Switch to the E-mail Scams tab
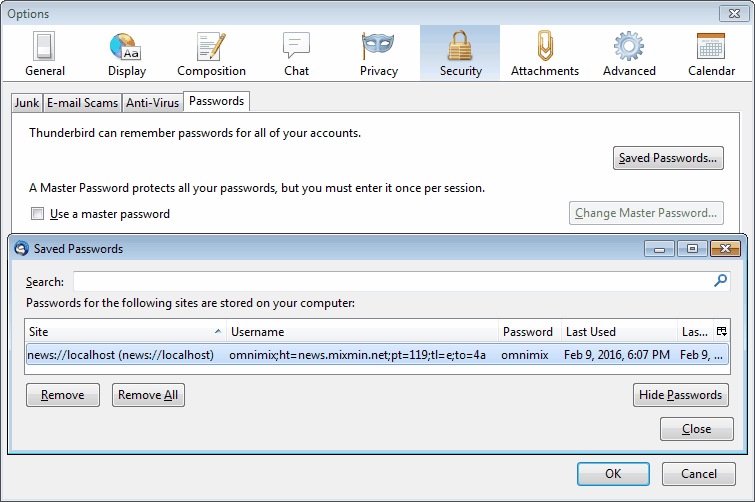The width and height of the screenshot is (755, 502). [82, 103]
